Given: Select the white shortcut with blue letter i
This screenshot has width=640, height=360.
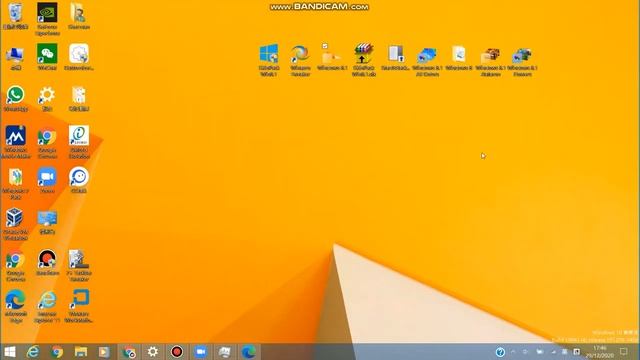Looking at the screenshot, I should [x=79, y=136].
